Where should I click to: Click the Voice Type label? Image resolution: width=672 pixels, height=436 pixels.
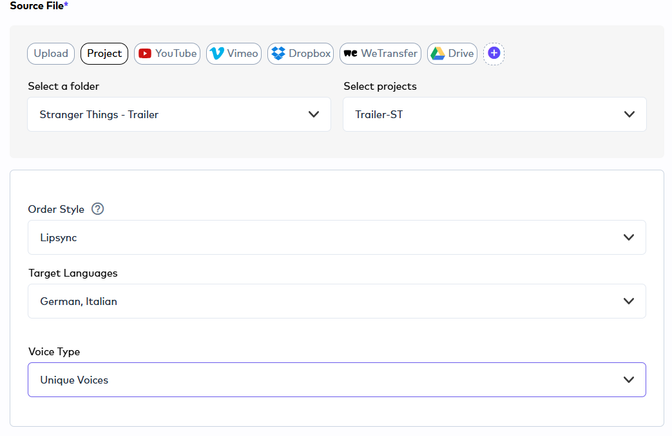click(x=54, y=352)
